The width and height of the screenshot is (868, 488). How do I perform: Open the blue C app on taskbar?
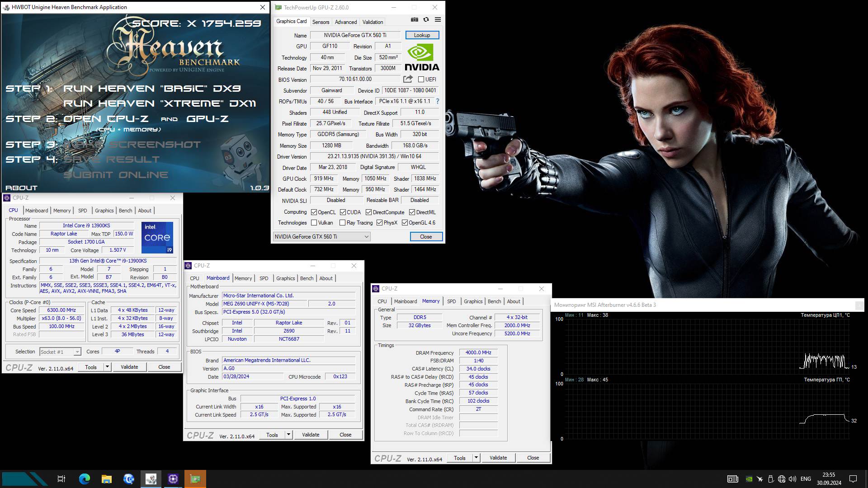[x=128, y=479]
